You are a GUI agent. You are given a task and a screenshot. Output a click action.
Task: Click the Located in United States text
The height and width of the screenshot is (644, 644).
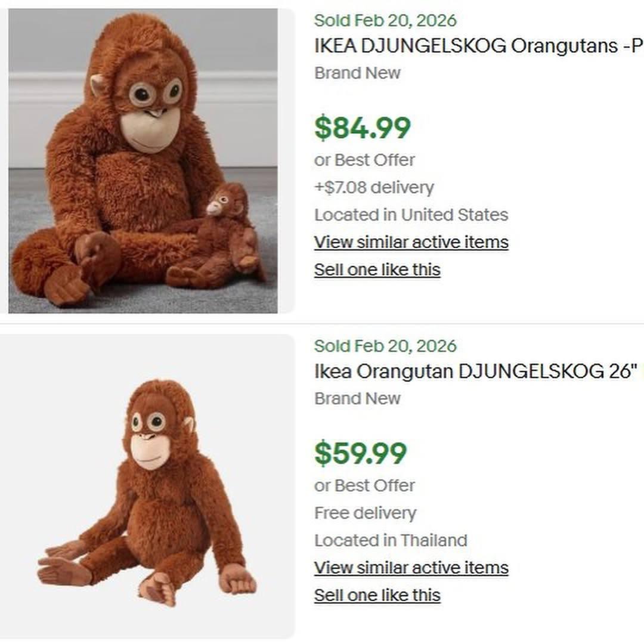tap(411, 215)
